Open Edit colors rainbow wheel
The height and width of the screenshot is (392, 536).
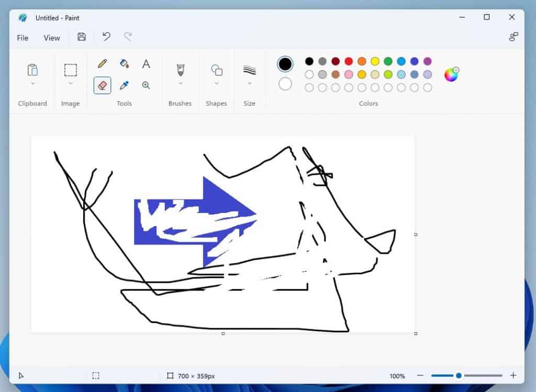(451, 74)
